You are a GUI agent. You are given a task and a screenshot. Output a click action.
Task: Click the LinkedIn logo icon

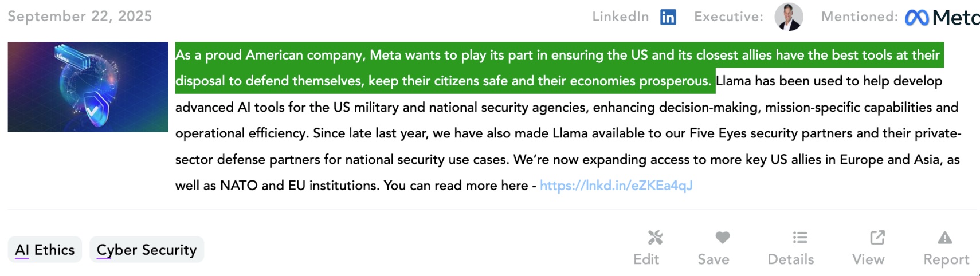point(668,17)
